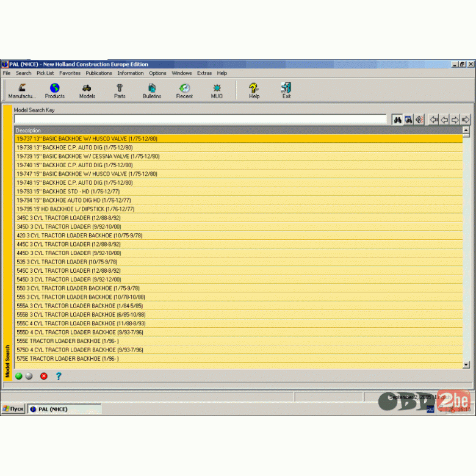Jump to last page arrow

coord(466,120)
